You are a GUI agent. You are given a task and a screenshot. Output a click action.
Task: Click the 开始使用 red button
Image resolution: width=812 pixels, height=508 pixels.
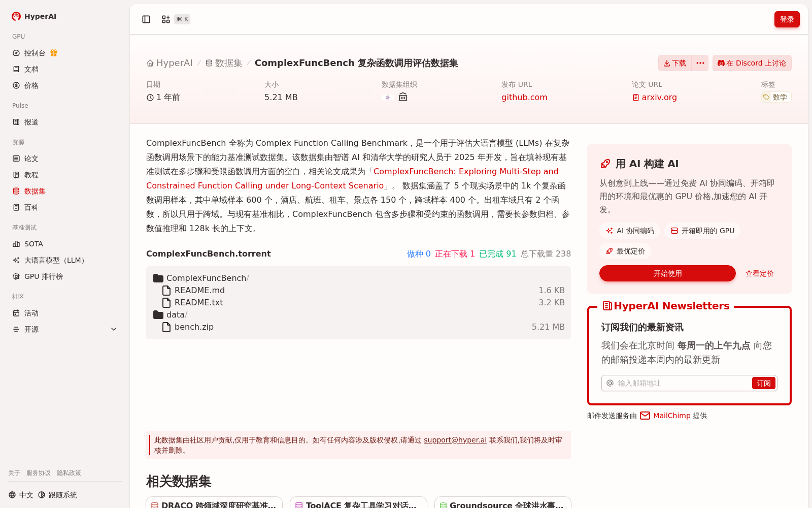click(667, 273)
